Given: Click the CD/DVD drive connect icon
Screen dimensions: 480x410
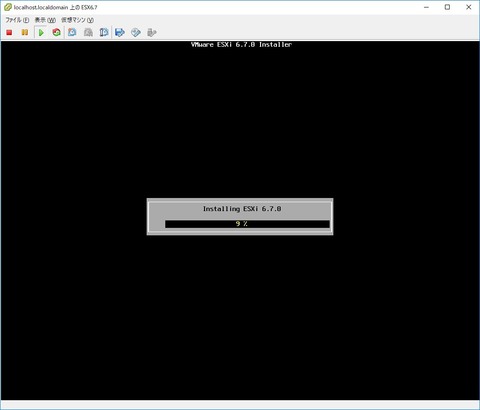Looking at the screenshot, I should pos(136,32).
